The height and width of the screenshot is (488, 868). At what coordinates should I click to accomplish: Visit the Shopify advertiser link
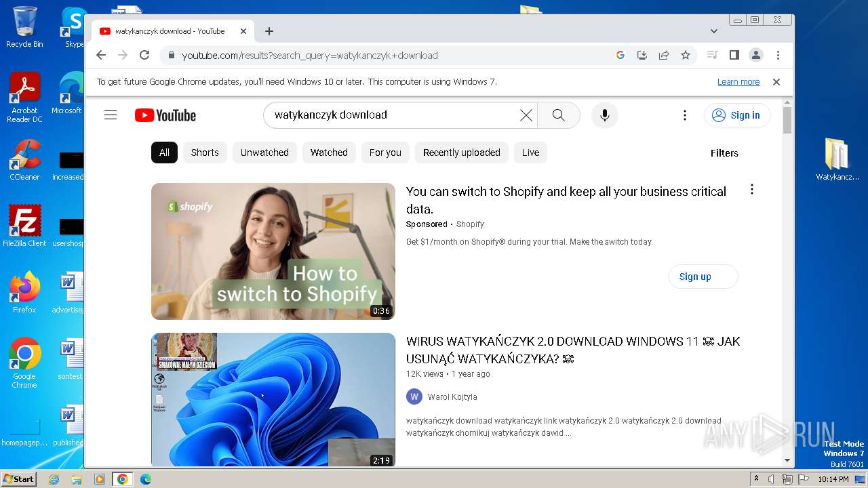point(470,224)
